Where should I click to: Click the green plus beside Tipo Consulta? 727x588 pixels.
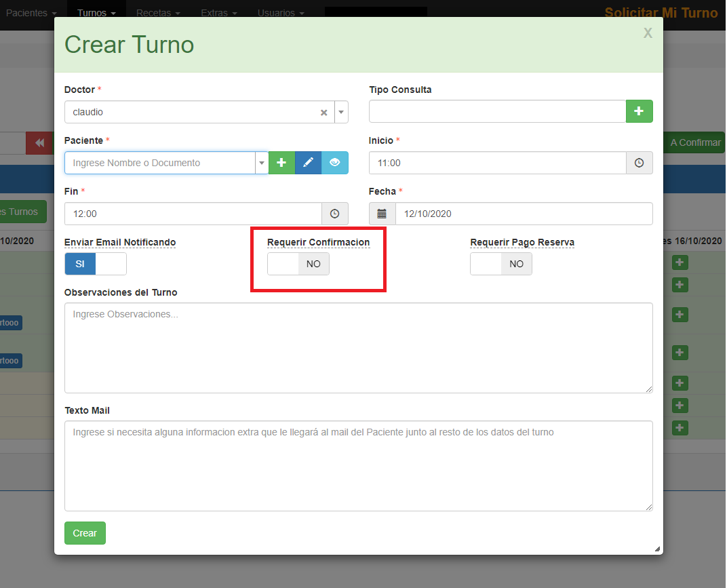click(x=639, y=111)
